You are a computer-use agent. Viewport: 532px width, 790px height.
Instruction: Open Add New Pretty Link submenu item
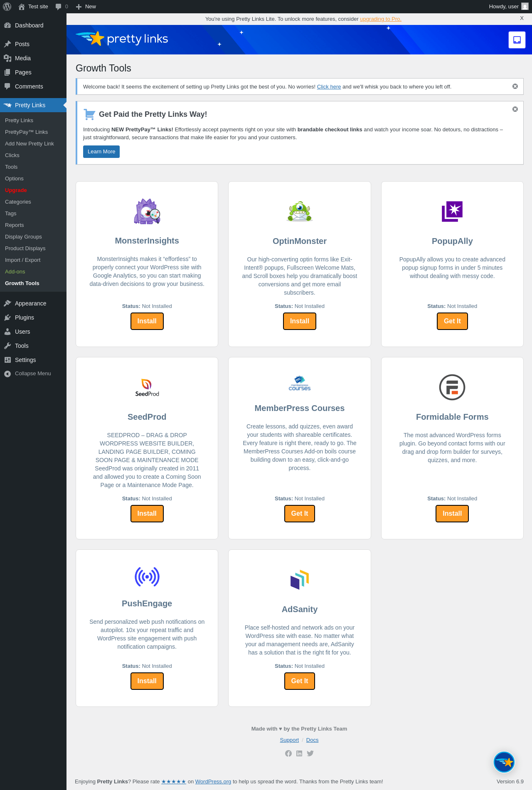[x=33, y=144]
